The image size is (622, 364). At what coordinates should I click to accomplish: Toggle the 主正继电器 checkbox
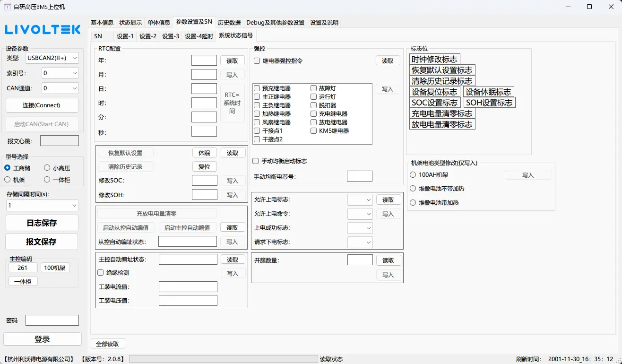257,97
